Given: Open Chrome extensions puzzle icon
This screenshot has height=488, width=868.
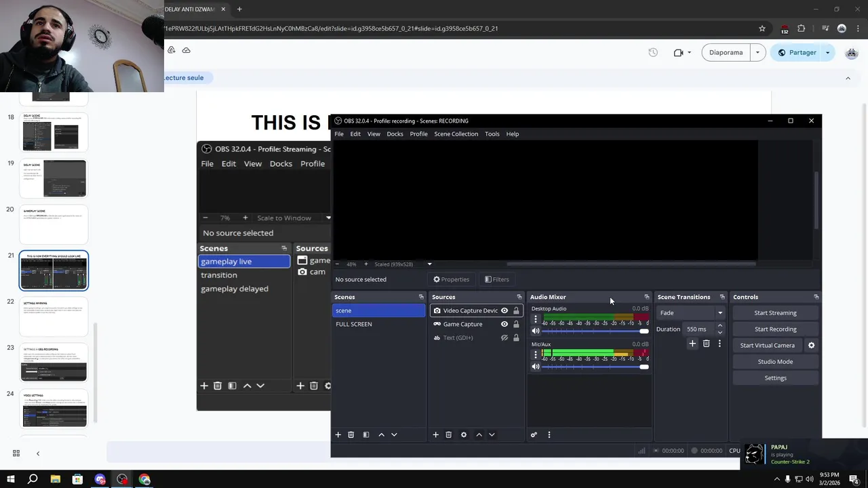Looking at the screenshot, I should [x=802, y=28].
